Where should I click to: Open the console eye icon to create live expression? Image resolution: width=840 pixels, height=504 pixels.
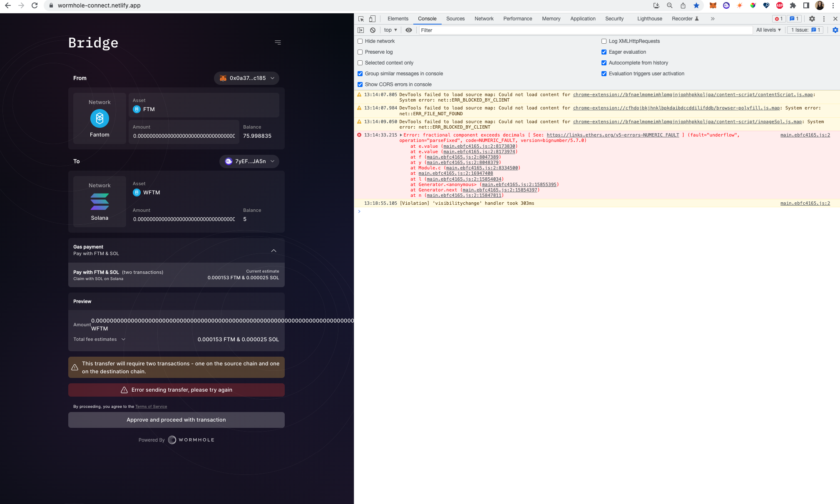click(x=408, y=30)
